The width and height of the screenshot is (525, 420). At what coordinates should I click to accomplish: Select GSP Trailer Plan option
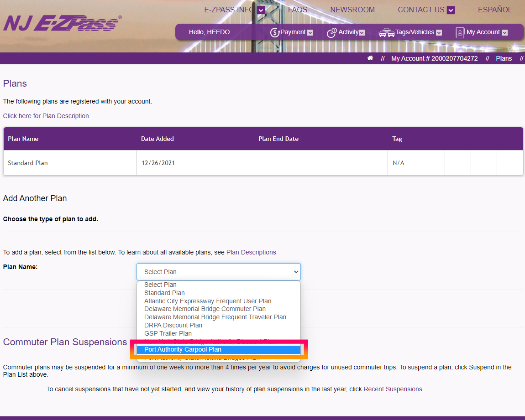[218, 333]
